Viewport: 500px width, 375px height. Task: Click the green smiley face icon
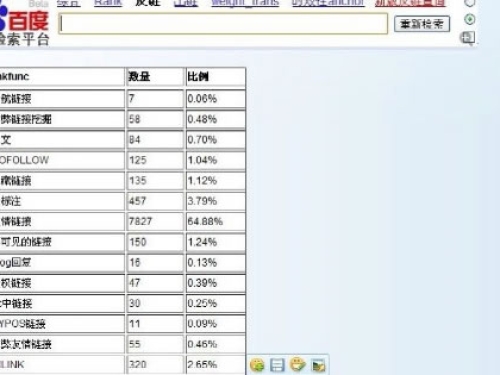[257, 365]
